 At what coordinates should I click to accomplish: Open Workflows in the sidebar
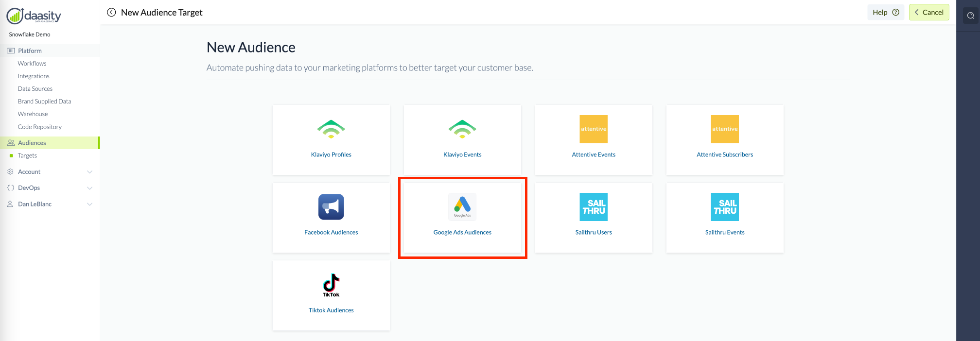point(32,64)
